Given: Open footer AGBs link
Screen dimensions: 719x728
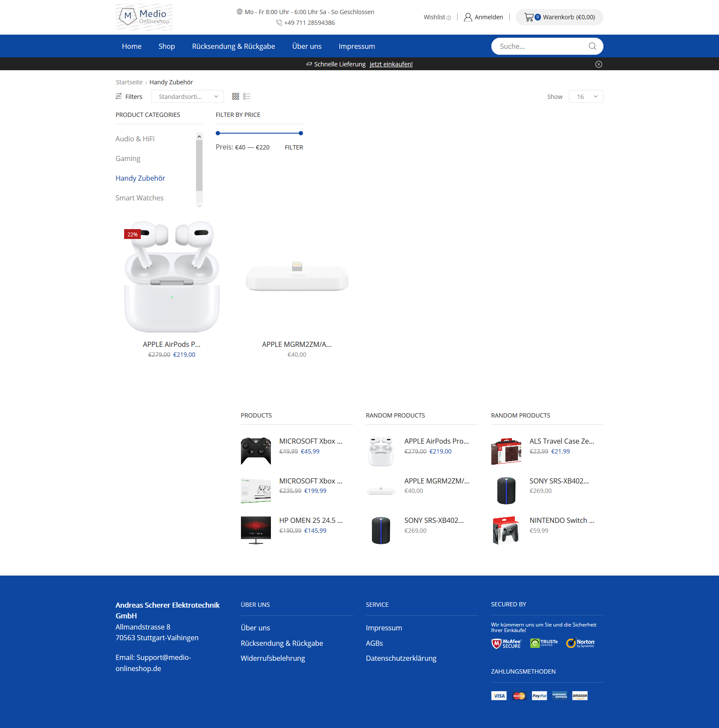Looking at the screenshot, I should pyautogui.click(x=374, y=643).
